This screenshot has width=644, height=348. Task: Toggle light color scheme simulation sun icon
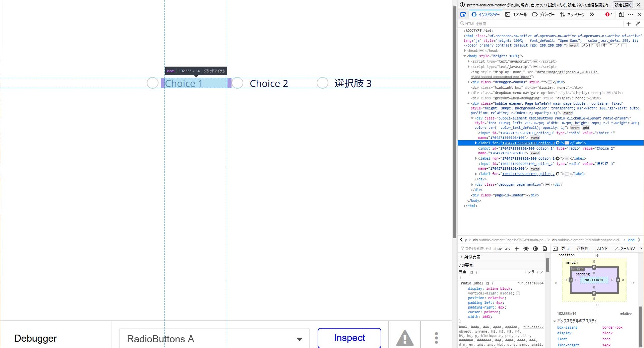tap(526, 249)
